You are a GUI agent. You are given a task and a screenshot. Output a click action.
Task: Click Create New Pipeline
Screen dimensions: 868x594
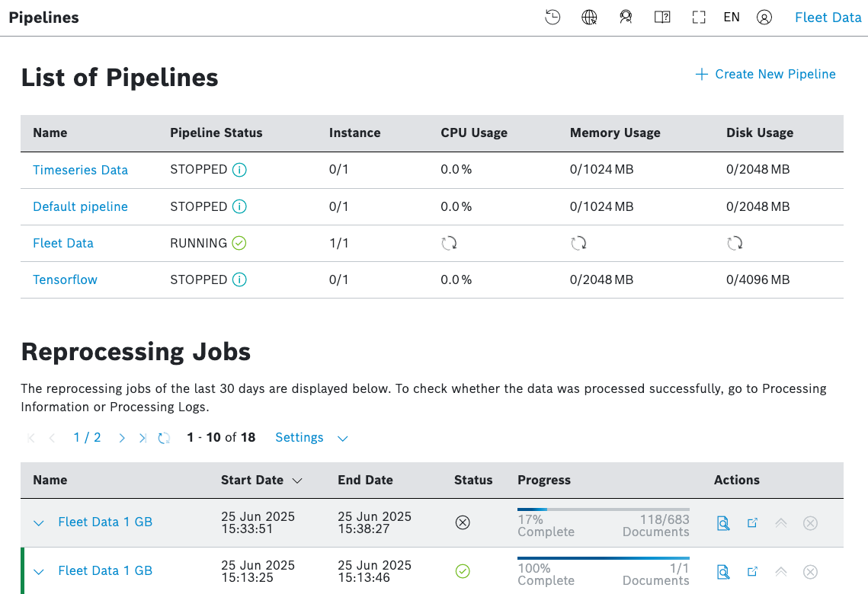point(766,75)
